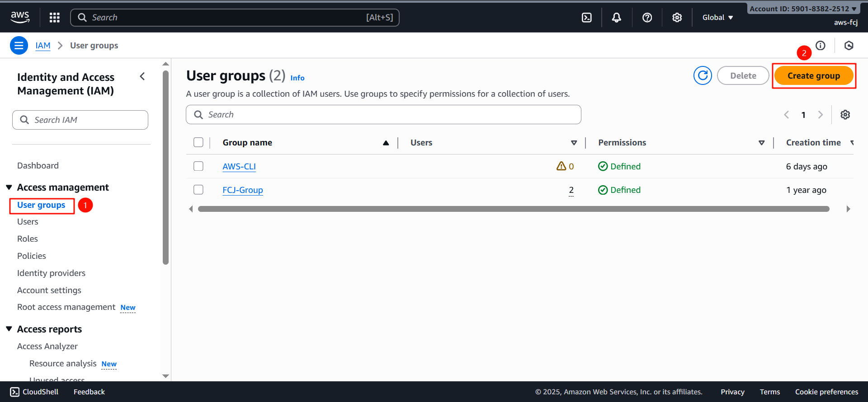Sort by Users column arrow
Screen dimensions: 868x402
click(x=574, y=143)
